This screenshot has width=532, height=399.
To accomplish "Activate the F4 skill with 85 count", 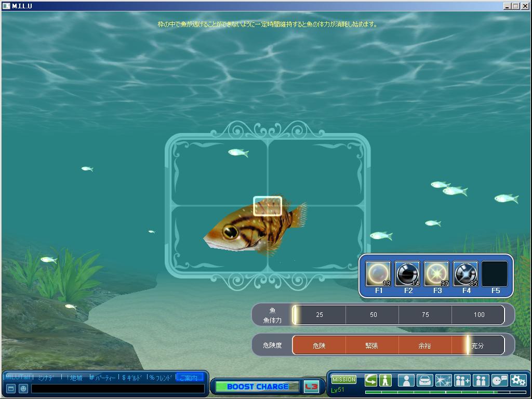I will tap(465, 274).
